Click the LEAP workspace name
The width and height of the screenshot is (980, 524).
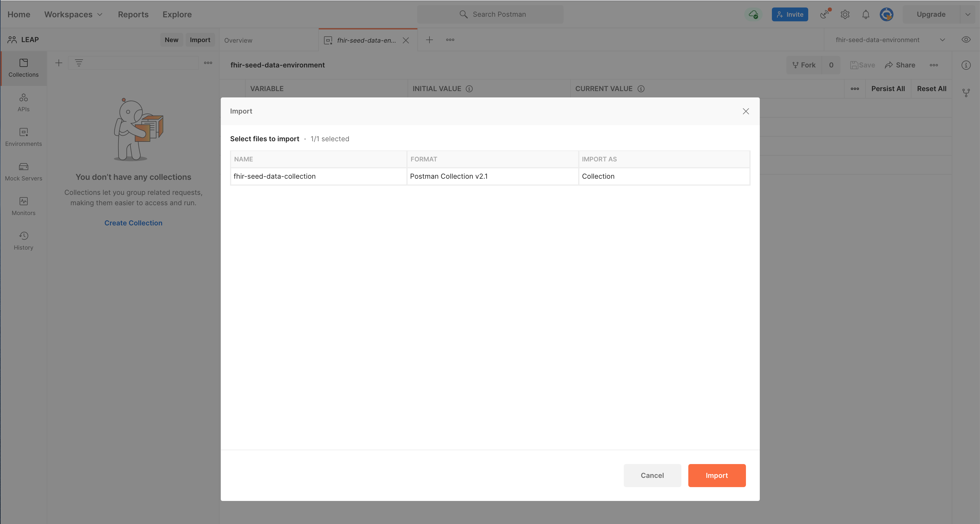(30, 39)
